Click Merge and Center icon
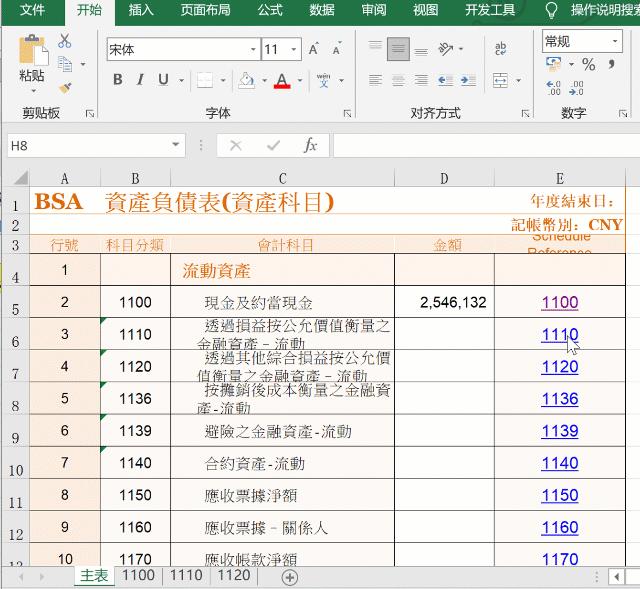 [500, 80]
